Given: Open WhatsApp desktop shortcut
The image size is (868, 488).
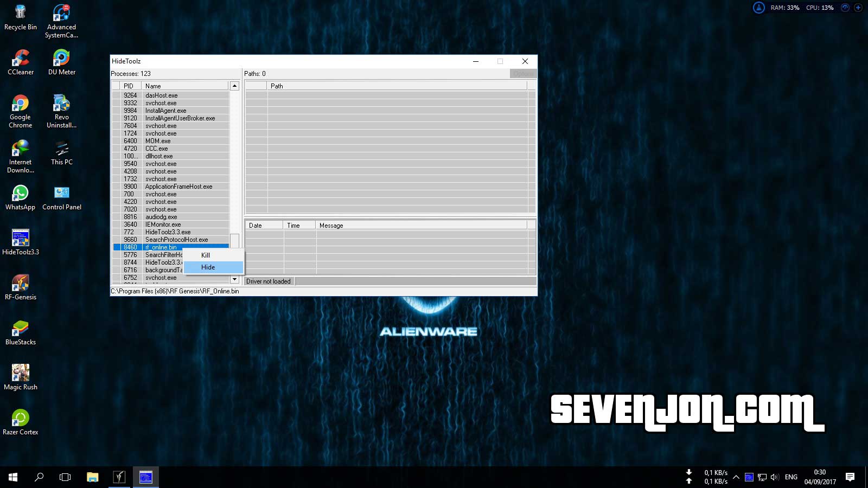Looking at the screenshot, I should coord(21,197).
